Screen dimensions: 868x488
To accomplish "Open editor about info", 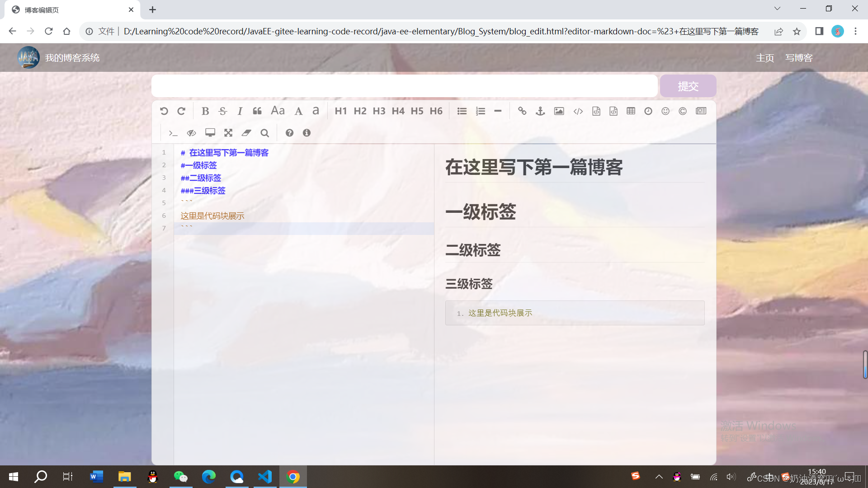I will pyautogui.click(x=307, y=133).
